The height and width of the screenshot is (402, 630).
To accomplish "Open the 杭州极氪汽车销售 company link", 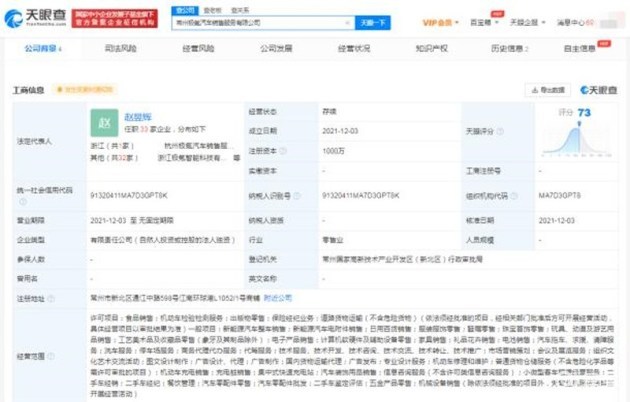I will coord(197,146).
